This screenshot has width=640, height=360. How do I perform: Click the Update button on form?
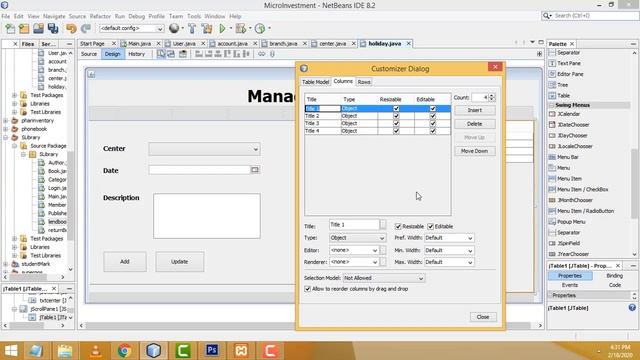(180, 262)
